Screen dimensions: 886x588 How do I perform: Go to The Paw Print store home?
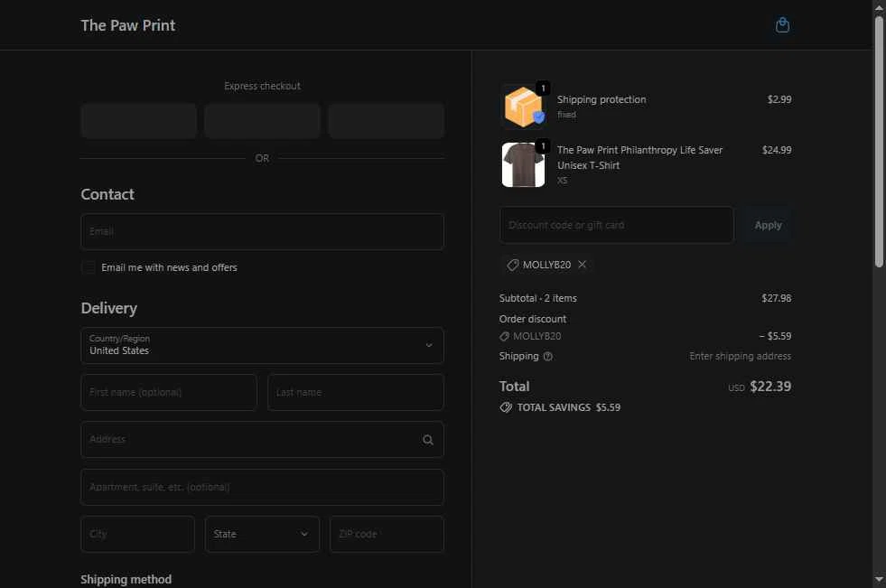pos(127,25)
